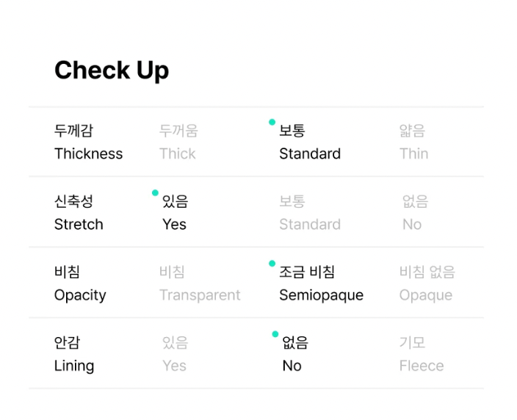Image resolution: width=517 pixels, height=420 pixels.
Task: Click the teal dot beside Lining No
Action: [x=275, y=334]
